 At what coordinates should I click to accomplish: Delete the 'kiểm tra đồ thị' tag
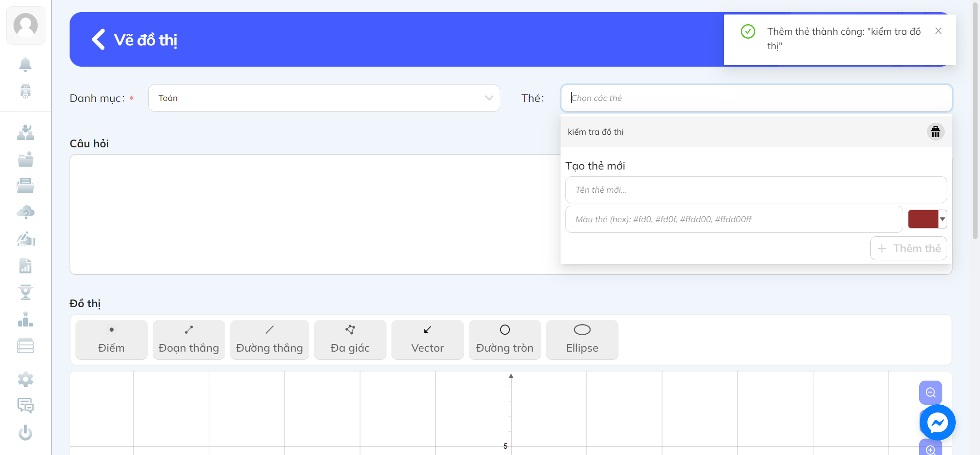click(x=936, y=132)
